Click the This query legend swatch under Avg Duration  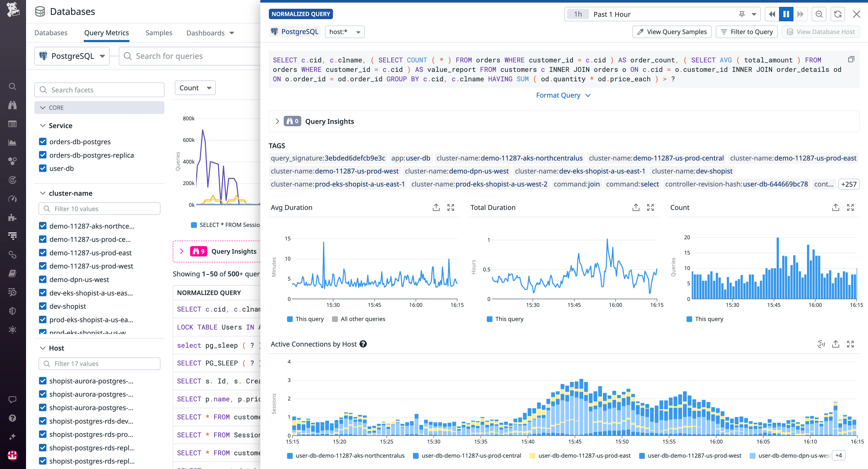click(x=290, y=319)
